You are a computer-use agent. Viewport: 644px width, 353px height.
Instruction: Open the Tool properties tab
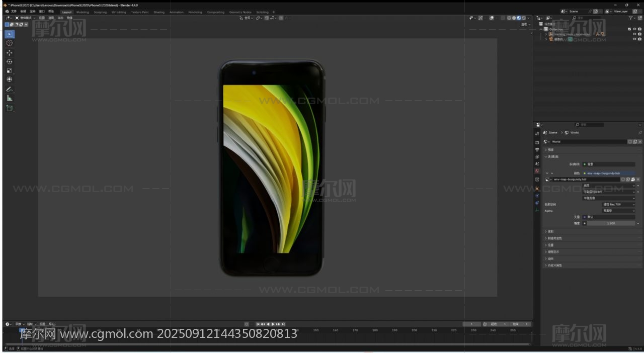click(x=537, y=134)
